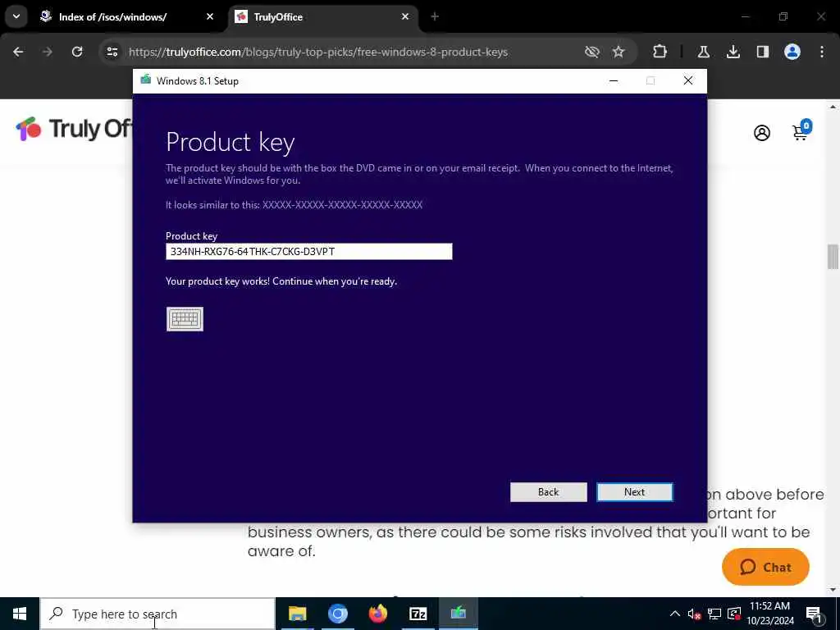Show hidden system tray icons
The width and height of the screenshot is (840, 630).
[675, 614]
